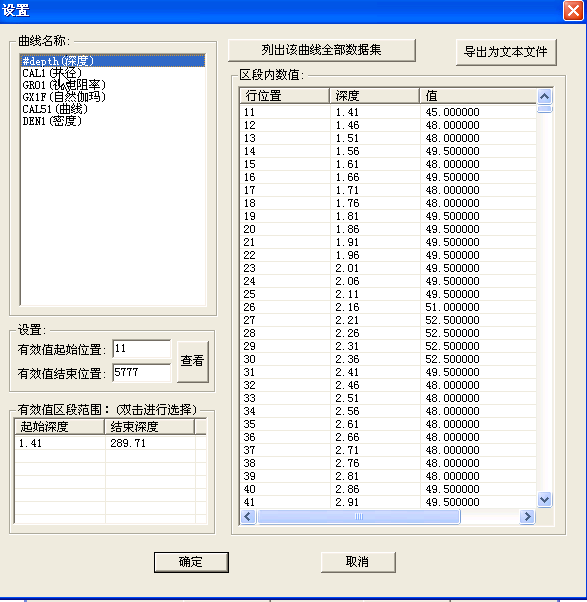Select row with line position 31

(x=388, y=372)
